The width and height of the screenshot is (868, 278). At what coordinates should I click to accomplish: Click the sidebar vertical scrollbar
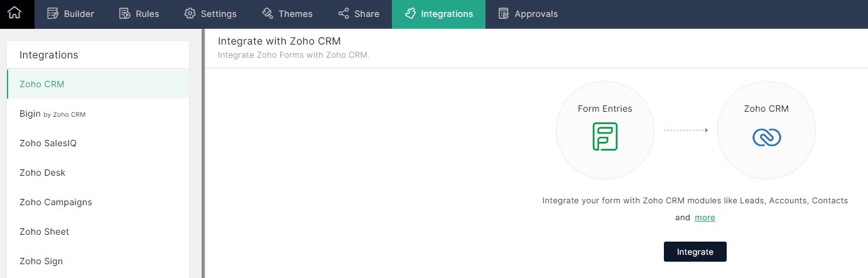(203, 153)
